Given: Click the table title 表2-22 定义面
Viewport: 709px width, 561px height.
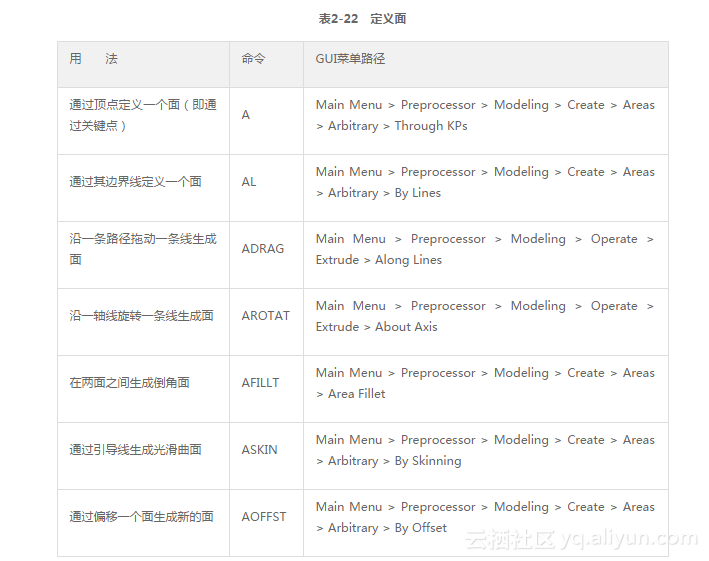Looking at the screenshot, I should coord(362,19).
